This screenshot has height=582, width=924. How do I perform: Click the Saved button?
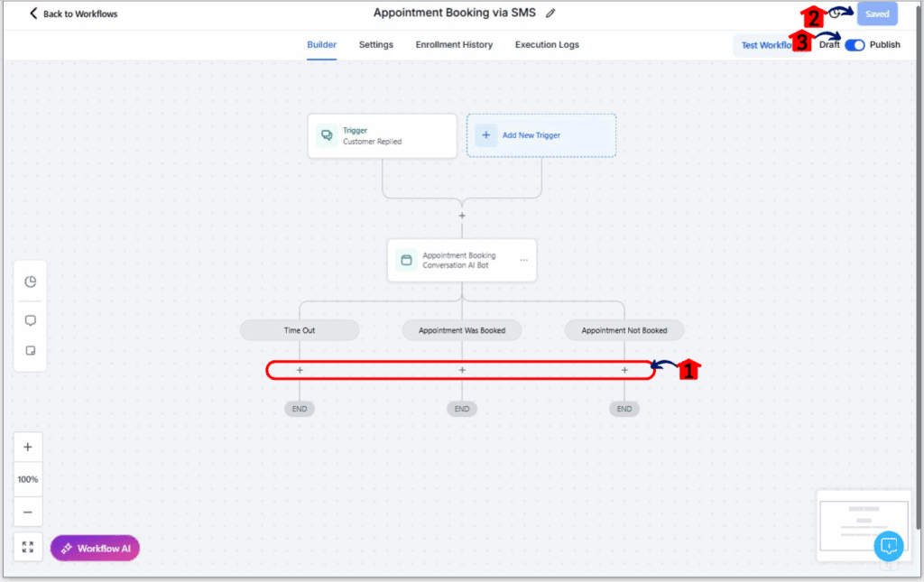coord(877,14)
